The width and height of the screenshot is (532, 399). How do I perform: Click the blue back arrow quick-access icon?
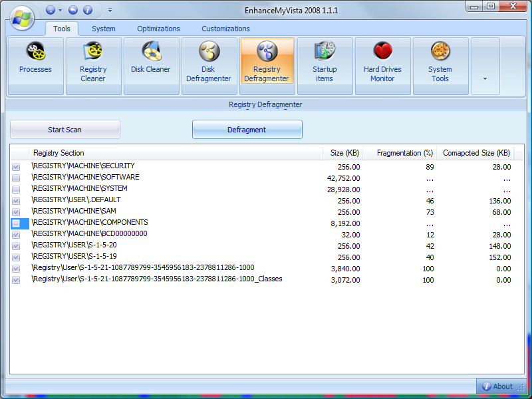pos(73,10)
